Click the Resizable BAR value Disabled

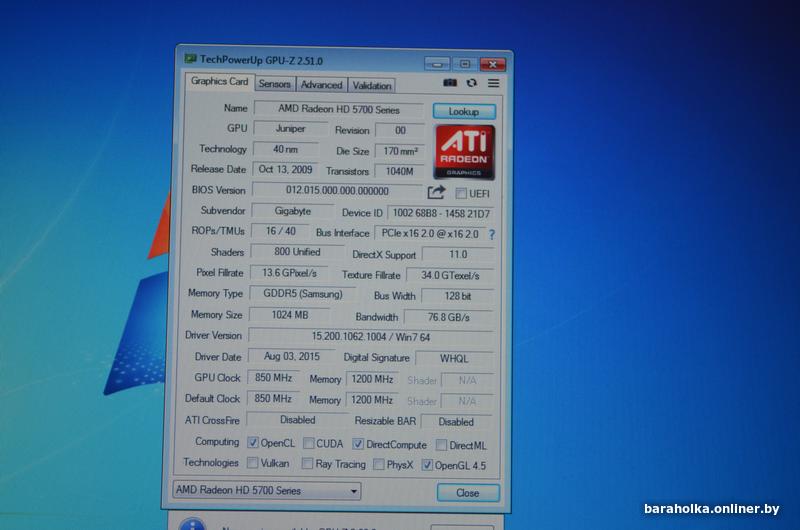pyautogui.click(x=456, y=422)
